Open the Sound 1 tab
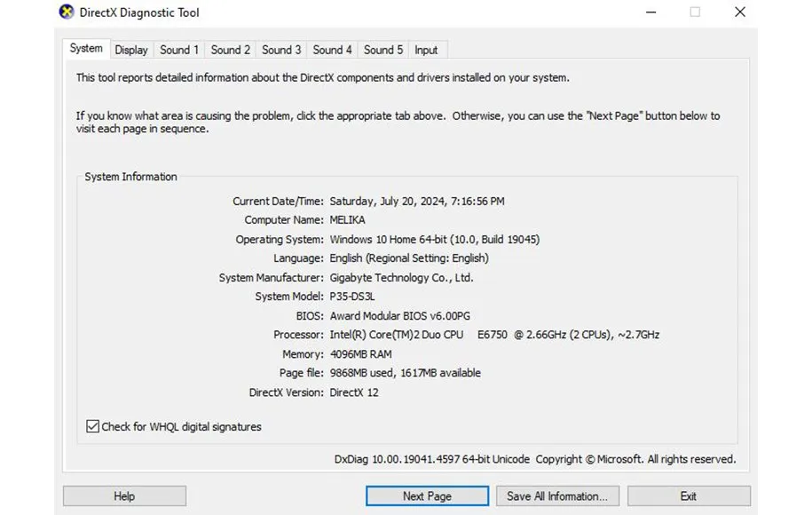 (179, 50)
